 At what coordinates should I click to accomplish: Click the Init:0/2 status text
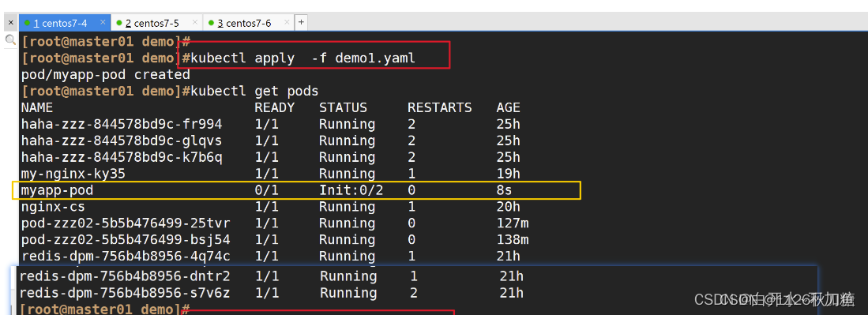[x=351, y=190]
